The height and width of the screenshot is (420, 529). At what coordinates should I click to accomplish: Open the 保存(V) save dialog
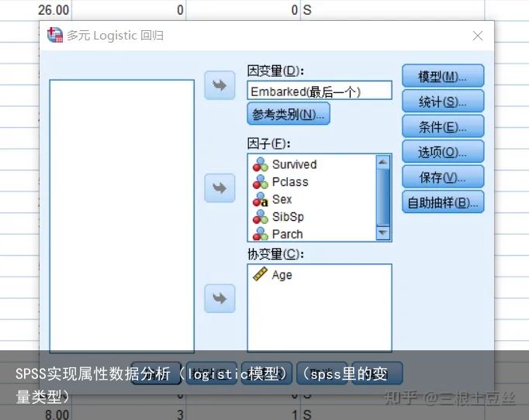point(443,177)
